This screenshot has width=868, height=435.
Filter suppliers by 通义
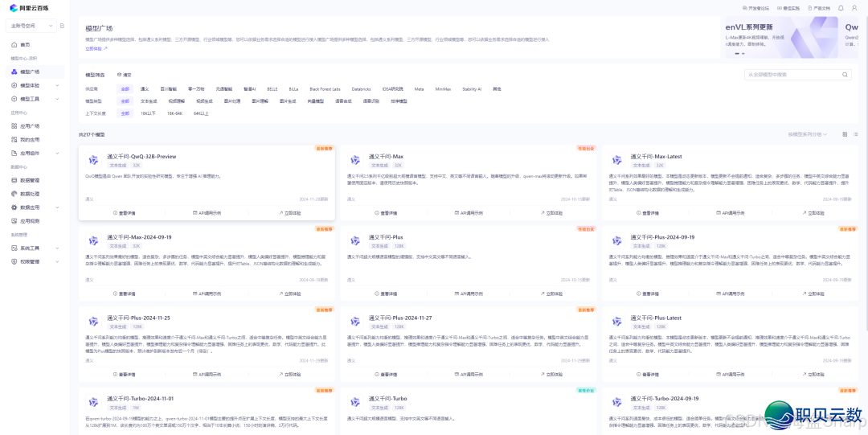145,88
